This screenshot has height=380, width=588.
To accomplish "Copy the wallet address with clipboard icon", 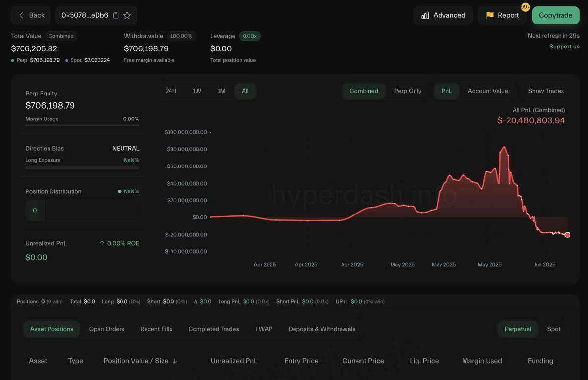I will coord(116,15).
